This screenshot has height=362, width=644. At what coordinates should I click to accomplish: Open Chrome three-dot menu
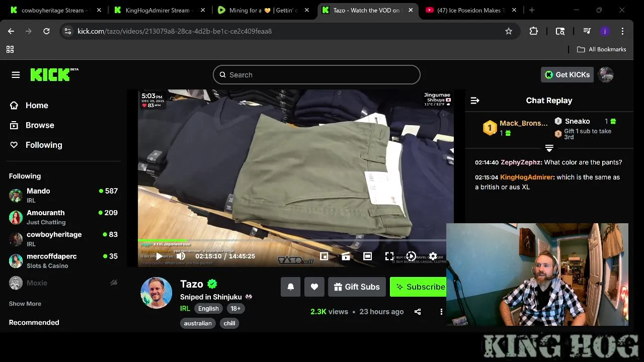pos(622,31)
